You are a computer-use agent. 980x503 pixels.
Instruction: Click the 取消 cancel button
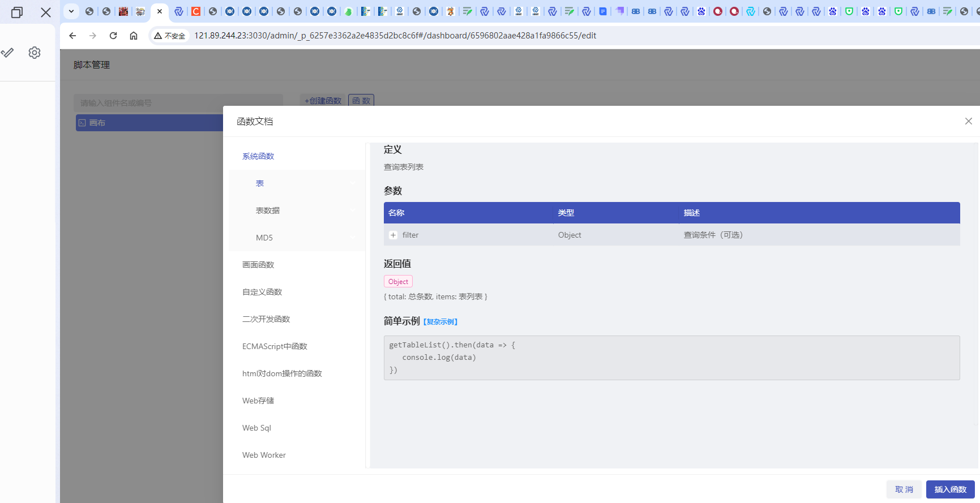(904, 489)
